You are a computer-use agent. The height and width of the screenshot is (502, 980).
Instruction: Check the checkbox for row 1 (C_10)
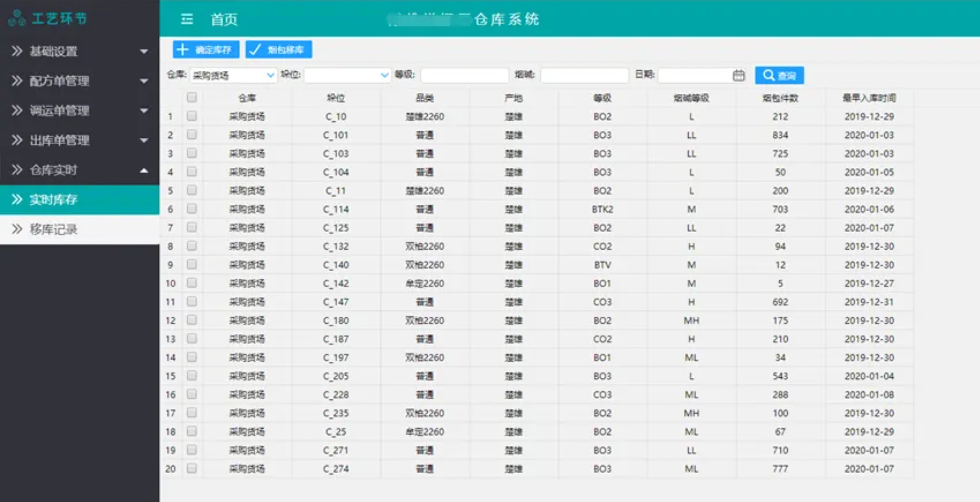click(x=192, y=116)
